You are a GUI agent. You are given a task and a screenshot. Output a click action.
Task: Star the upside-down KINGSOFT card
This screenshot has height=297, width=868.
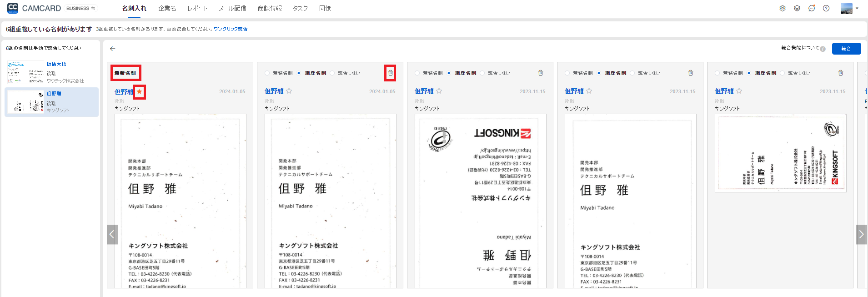pyautogui.click(x=439, y=91)
